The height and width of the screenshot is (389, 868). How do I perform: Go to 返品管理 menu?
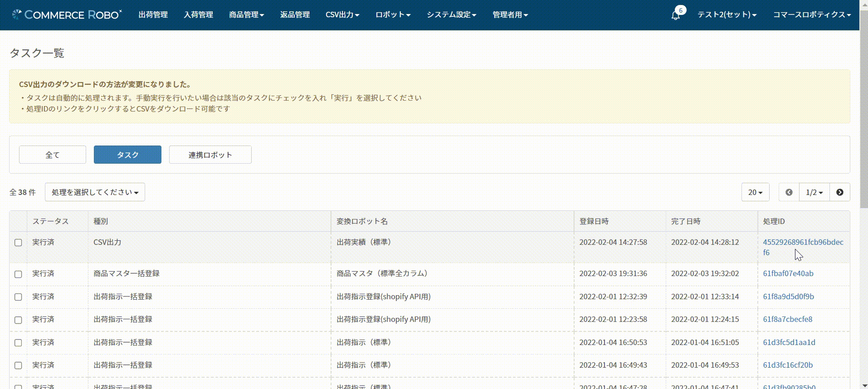(x=295, y=15)
